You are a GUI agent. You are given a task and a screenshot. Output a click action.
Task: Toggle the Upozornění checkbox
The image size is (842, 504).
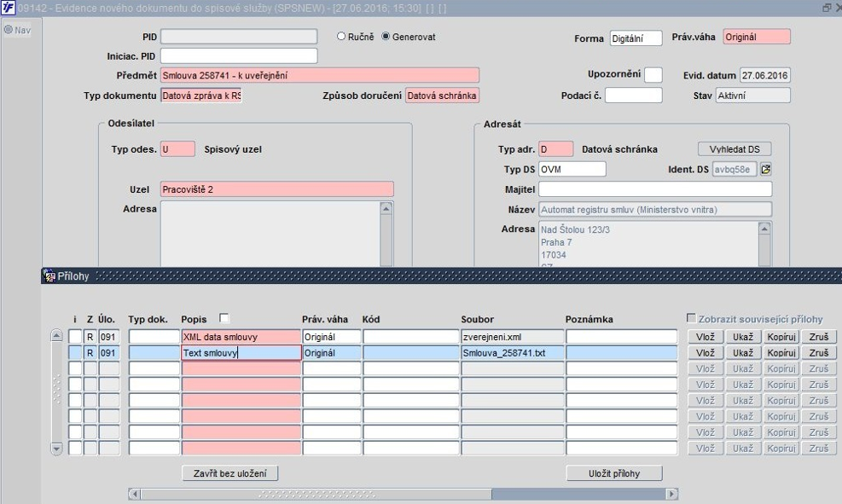[x=653, y=75]
